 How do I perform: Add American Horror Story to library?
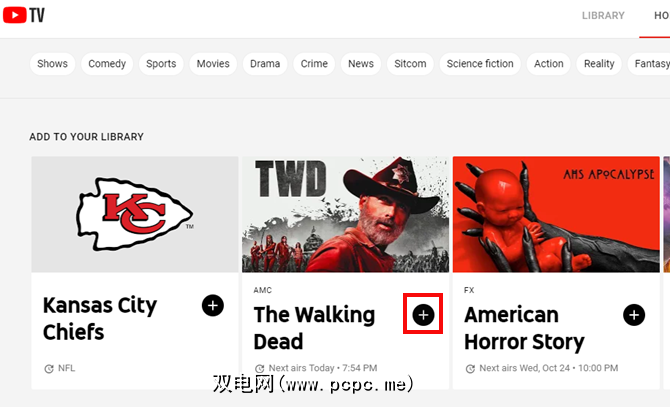[x=634, y=315]
